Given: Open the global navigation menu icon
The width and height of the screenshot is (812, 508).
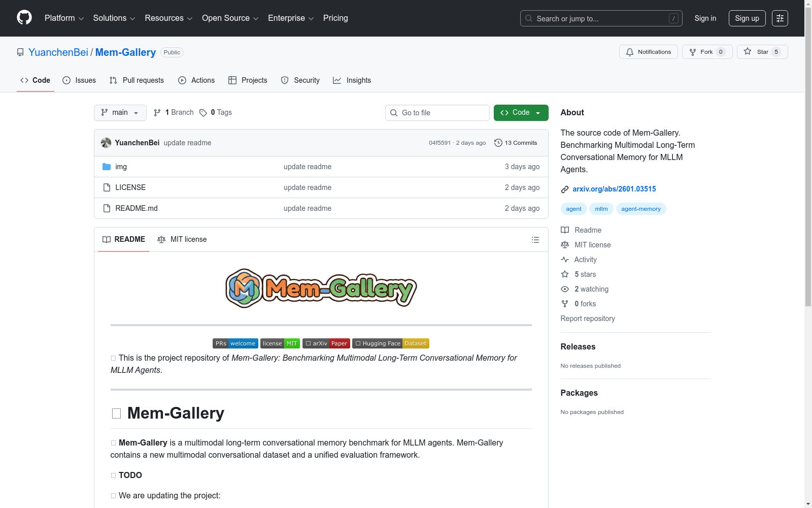Looking at the screenshot, I should point(780,18).
